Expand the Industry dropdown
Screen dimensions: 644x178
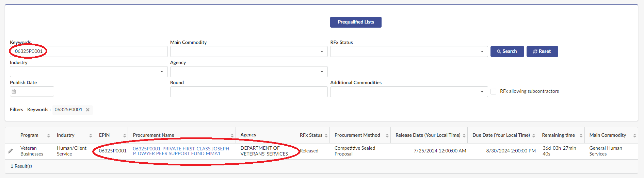(162, 72)
